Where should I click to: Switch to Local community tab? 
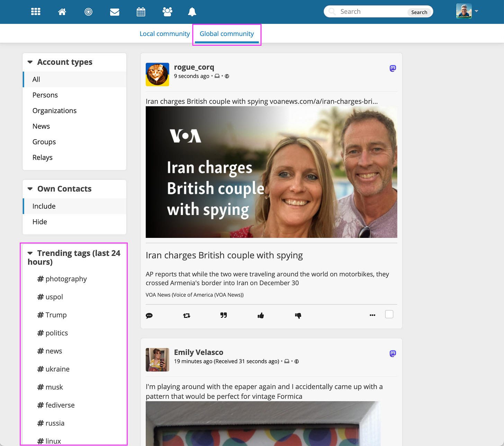click(x=164, y=34)
